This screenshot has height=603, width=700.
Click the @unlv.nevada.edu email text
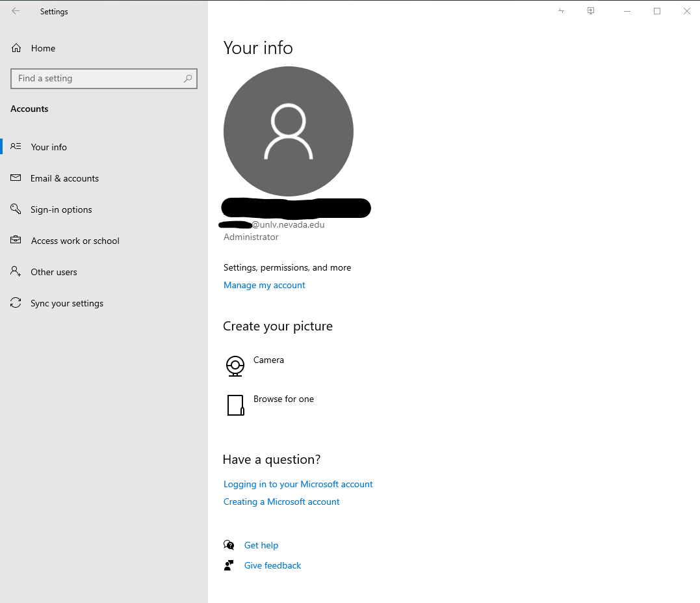coord(289,224)
